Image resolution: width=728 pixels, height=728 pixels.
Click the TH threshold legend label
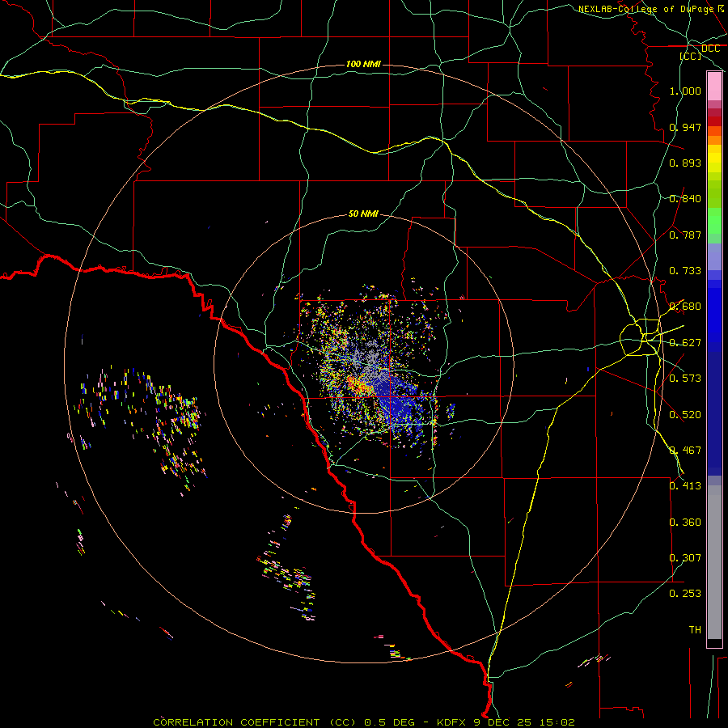pos(695,630)
